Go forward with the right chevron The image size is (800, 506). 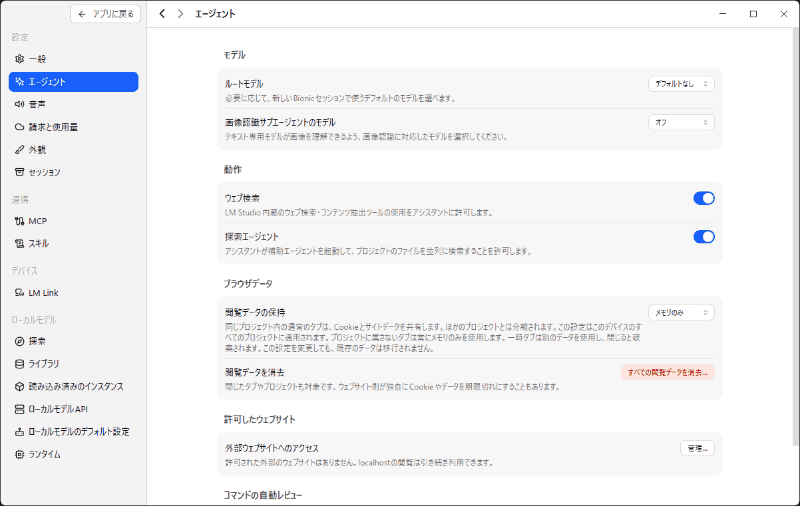180,14
